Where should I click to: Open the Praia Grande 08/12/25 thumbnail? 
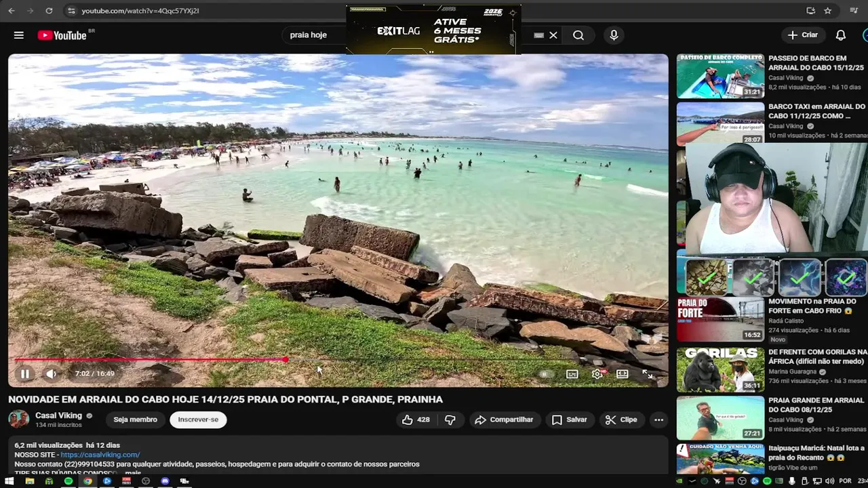(x=720, y=418)
